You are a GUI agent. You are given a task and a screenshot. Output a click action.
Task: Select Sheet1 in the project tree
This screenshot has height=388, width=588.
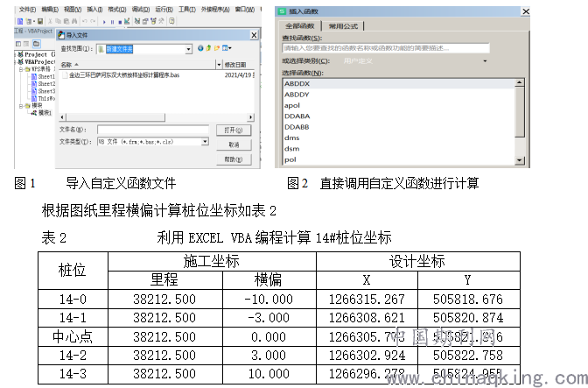pos(43,76)
